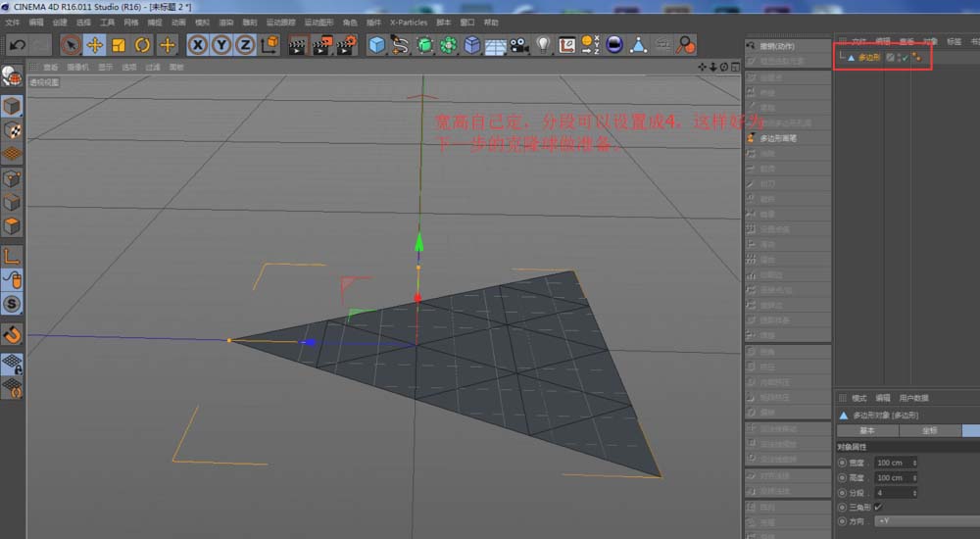The width and height of the screenshot is (980, 539).
Task: Click the Camera object icon
Action: click(518, 45)
